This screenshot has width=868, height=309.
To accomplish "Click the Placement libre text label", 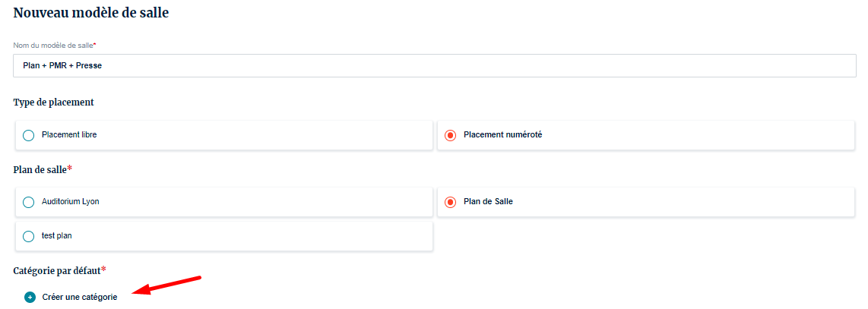I will (69, 135).
